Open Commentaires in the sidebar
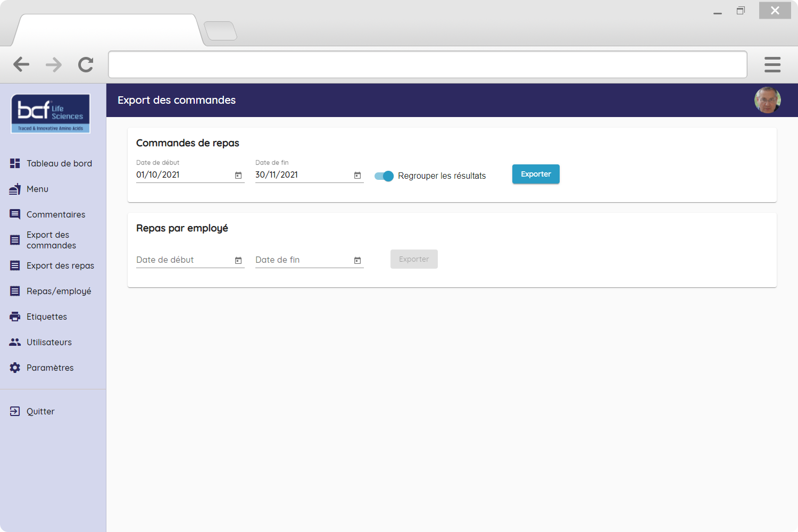The image size is (798, 532). (x=53, y=214)
